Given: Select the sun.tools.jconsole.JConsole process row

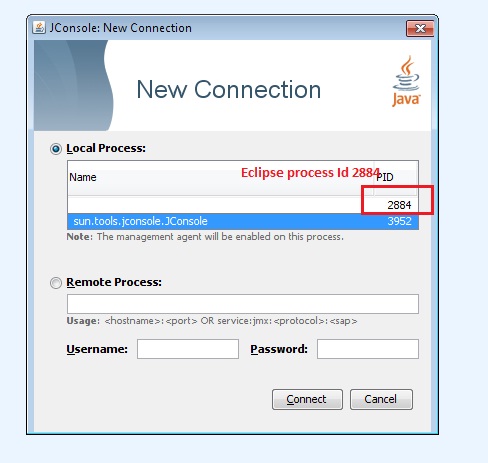Looking at the screenshot, I should (243, 221).
